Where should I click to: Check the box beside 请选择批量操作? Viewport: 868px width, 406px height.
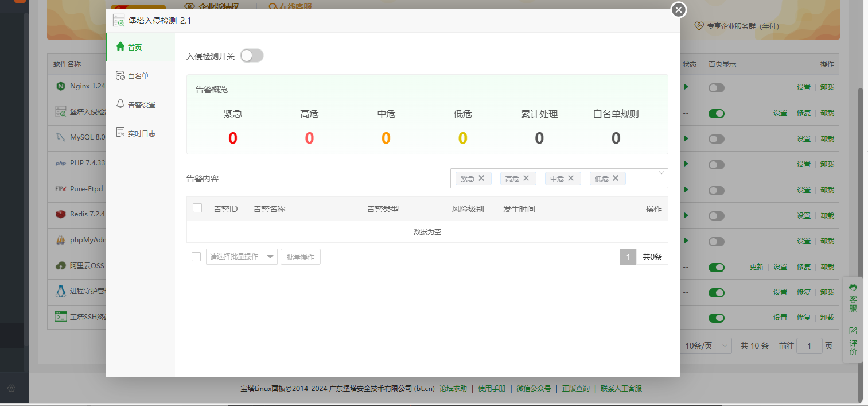click(196, 257)
